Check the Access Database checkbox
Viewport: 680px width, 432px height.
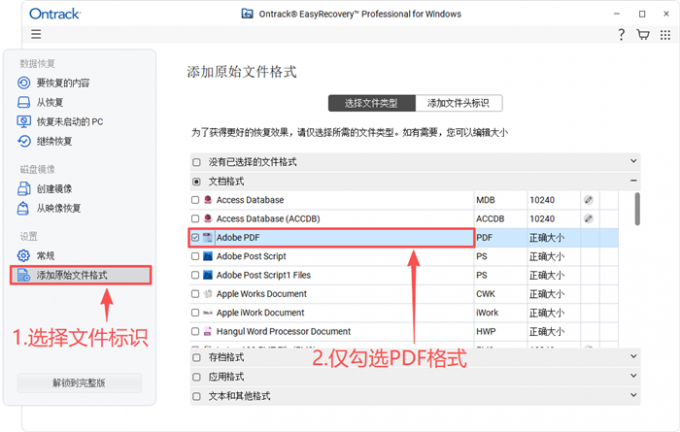click(195, 200)
